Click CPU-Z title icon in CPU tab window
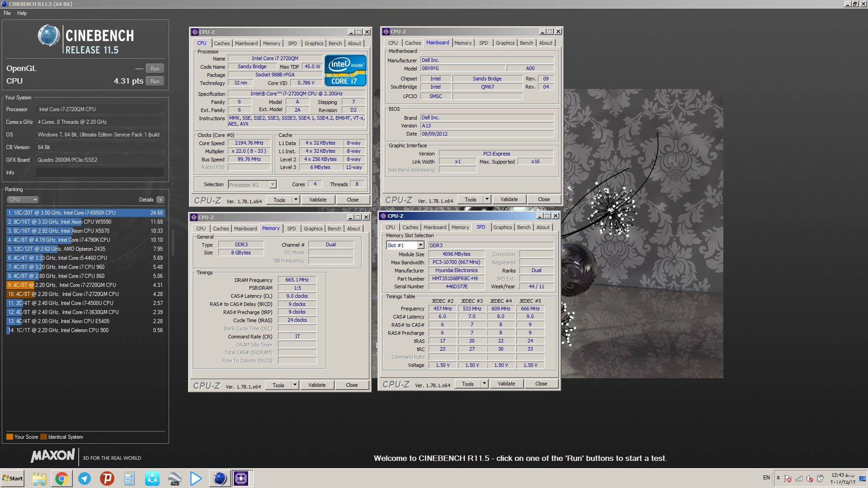The image size is (868, 488). pyautogui.click(x=195, y=32)
